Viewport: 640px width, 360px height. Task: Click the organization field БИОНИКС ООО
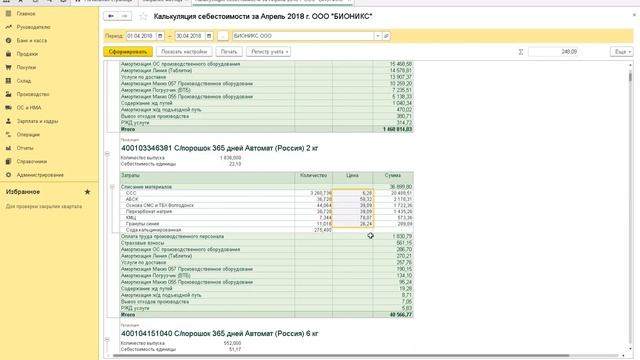(303, 36)
